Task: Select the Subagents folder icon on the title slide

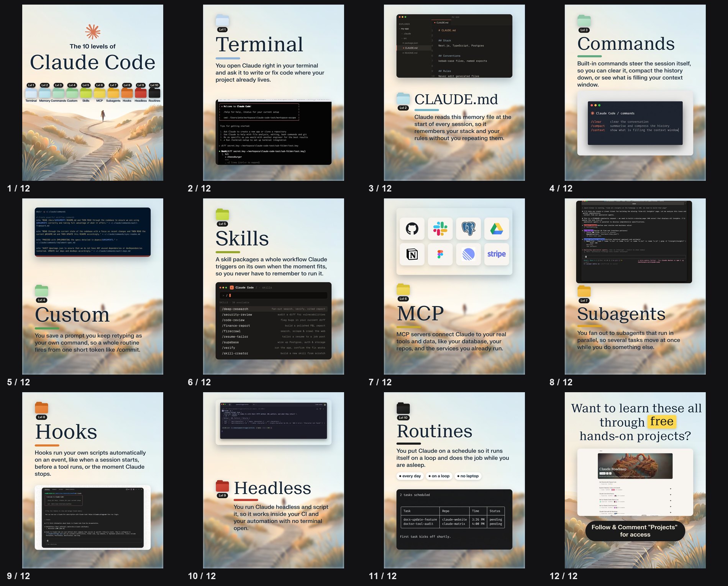Action: 113,93
